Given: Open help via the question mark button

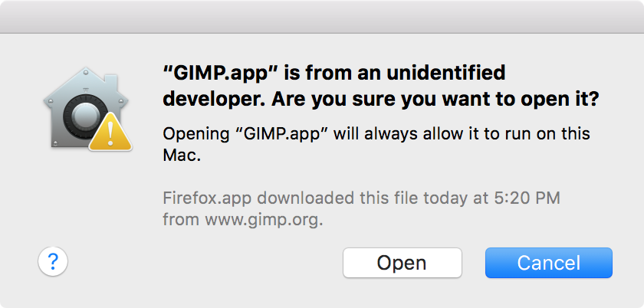Looking at the screenshot, I should click(x=53, y=261).
